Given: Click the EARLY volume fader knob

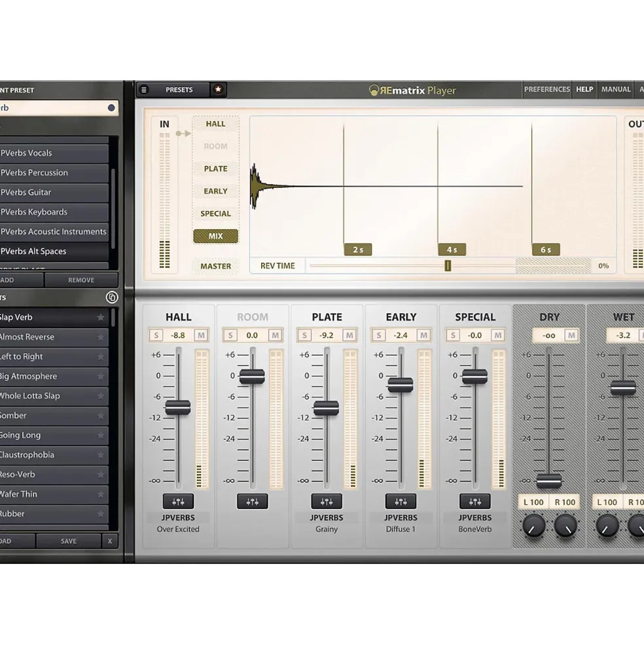Looking at the screenshot, I should (x=400, y=384).
